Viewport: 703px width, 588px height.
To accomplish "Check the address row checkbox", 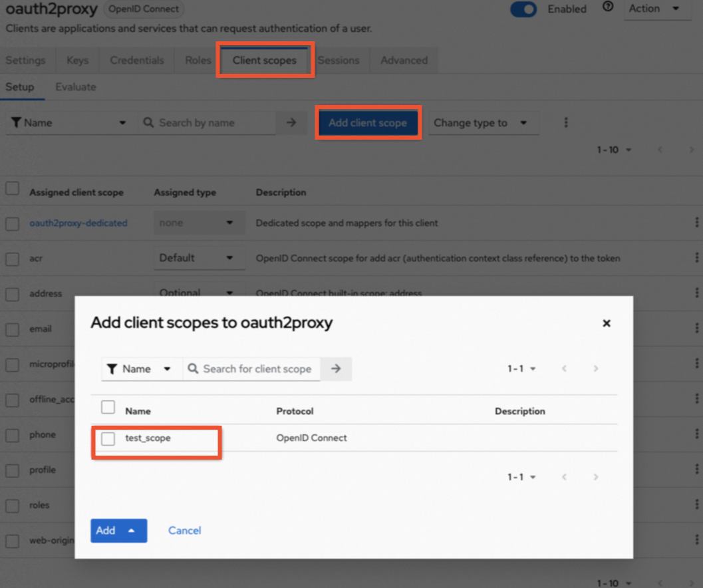I will pyautogui.click(x=12, y=294).
